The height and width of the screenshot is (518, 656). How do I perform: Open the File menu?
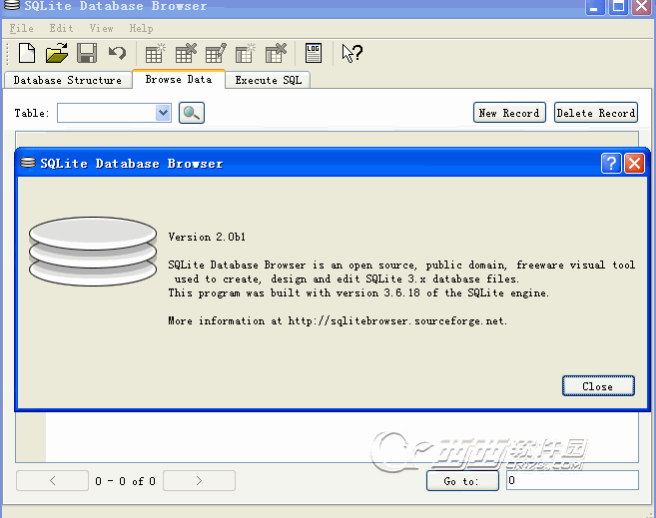21,28
